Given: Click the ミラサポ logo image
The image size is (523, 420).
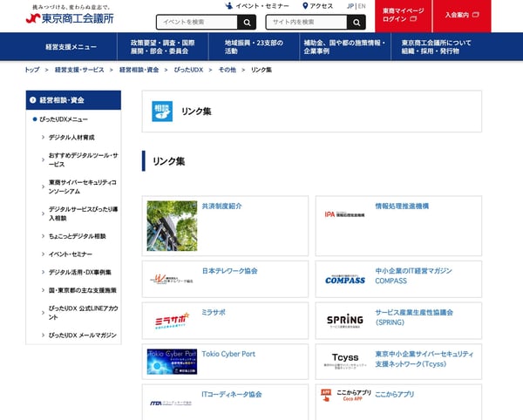Looking at the screenshot, I should pos(172,321).
